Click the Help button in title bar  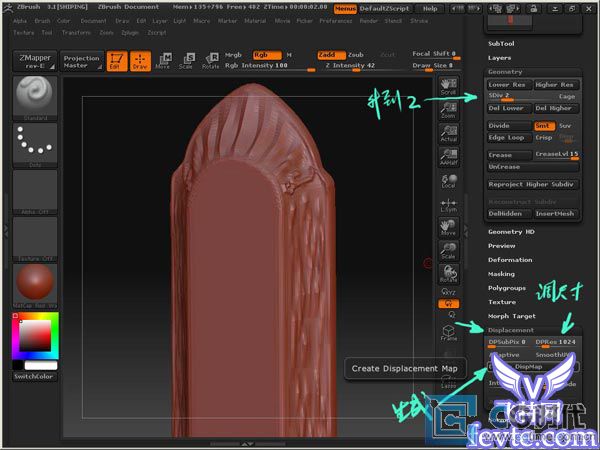click(x=430, y=8)
